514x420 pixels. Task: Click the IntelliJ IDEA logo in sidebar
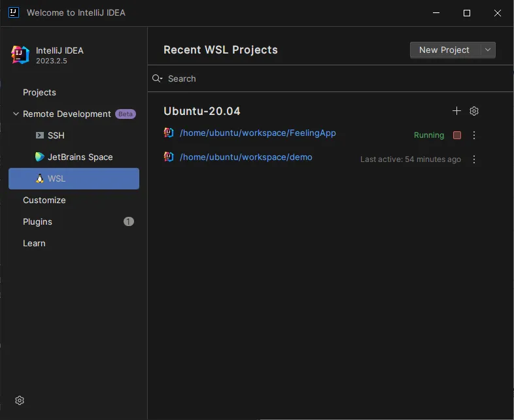[x=20, y=55]
